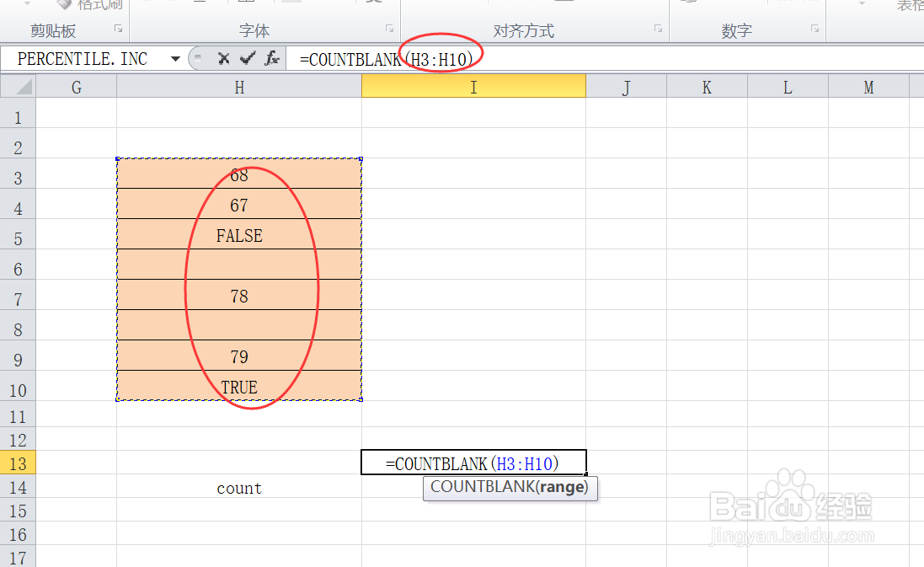Open the 数字 group dialog launcher

point(814,28)
